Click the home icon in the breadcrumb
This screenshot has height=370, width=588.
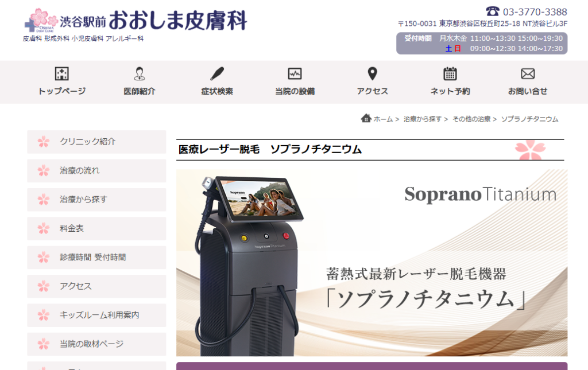pos(366,118)
